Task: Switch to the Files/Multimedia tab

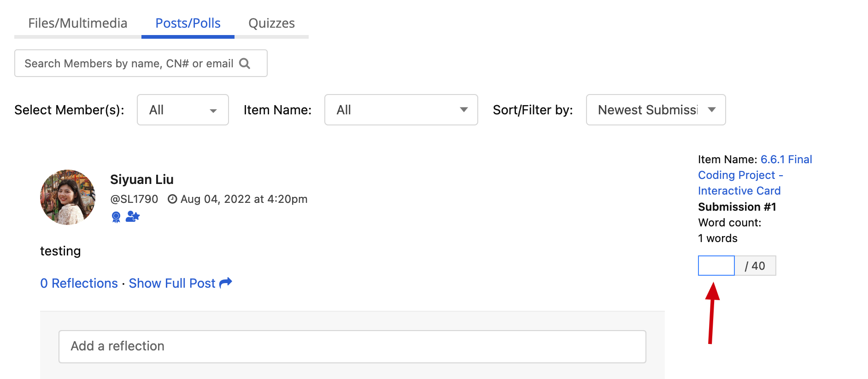Action: (78, 23)
